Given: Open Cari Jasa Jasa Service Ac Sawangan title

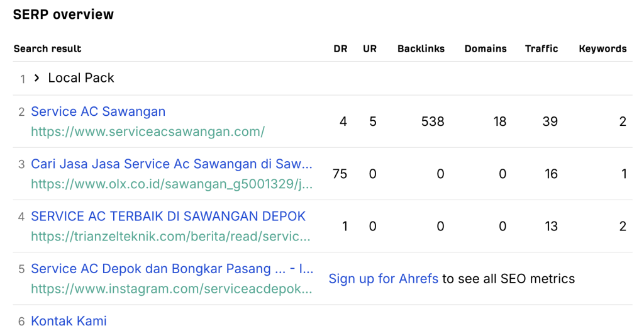Looking at the screenshot, I should point(172,164).
